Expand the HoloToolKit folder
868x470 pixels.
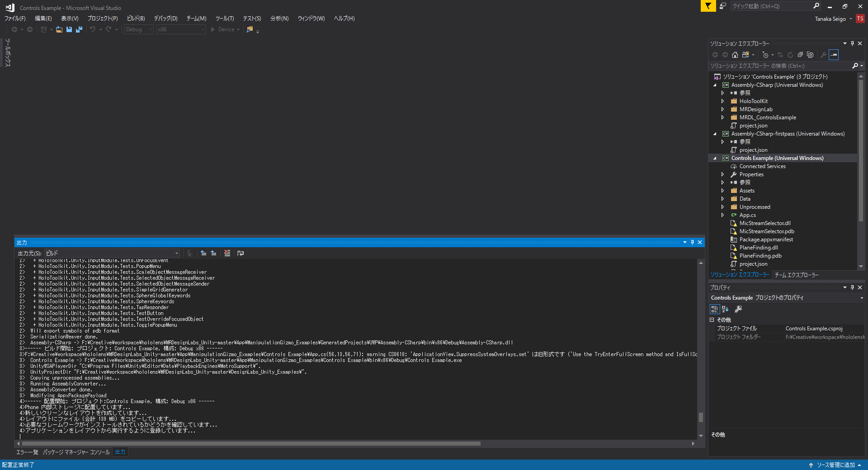pyautogui.click(x=722, y=101)
